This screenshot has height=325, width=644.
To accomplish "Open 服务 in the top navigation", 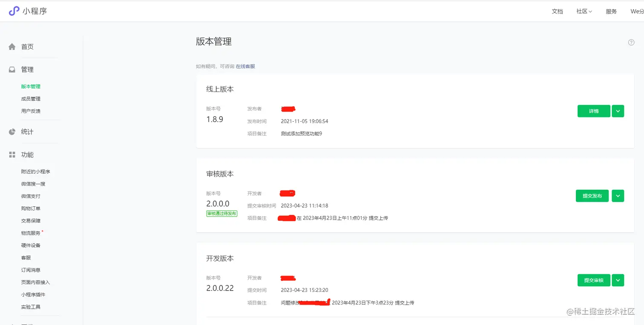I will pos(611,11).
